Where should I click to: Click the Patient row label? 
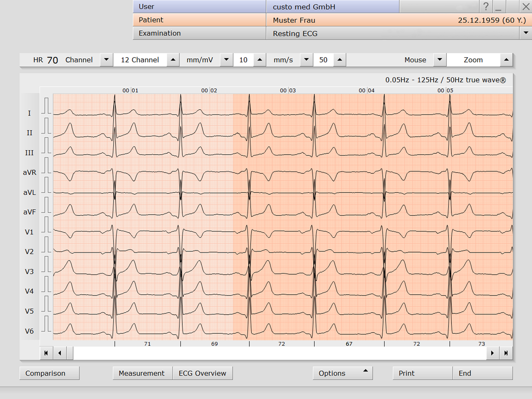pos(199,20)
